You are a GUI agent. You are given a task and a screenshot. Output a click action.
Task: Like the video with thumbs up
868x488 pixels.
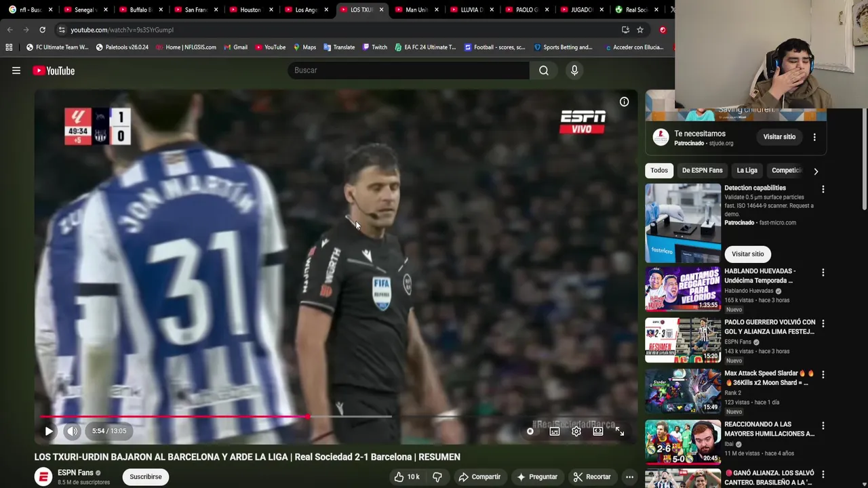tap(407, 477)
